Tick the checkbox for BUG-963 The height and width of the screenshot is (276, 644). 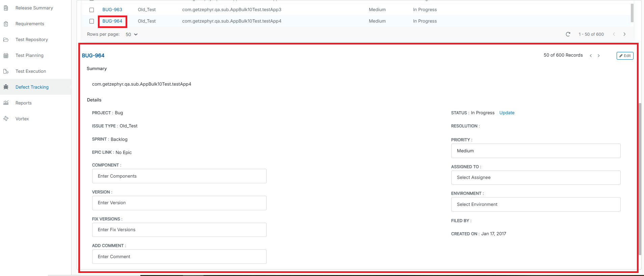pos(91,10)
